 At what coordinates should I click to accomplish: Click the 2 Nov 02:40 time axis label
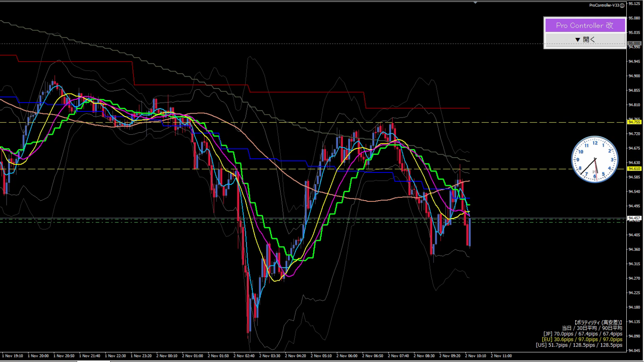[244, 356]
